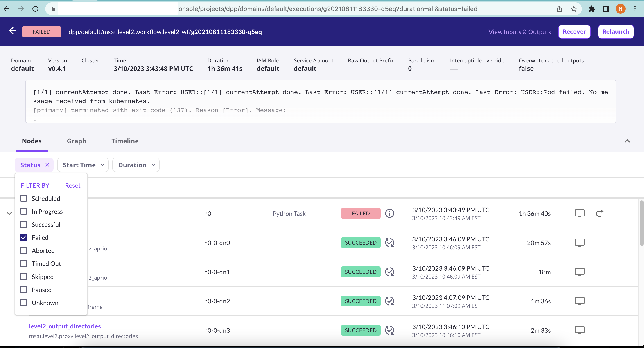Click the cache refresh icon beside n0-0-dn2
The width and height of the screenshot is (644, 348).
[390, 301]
